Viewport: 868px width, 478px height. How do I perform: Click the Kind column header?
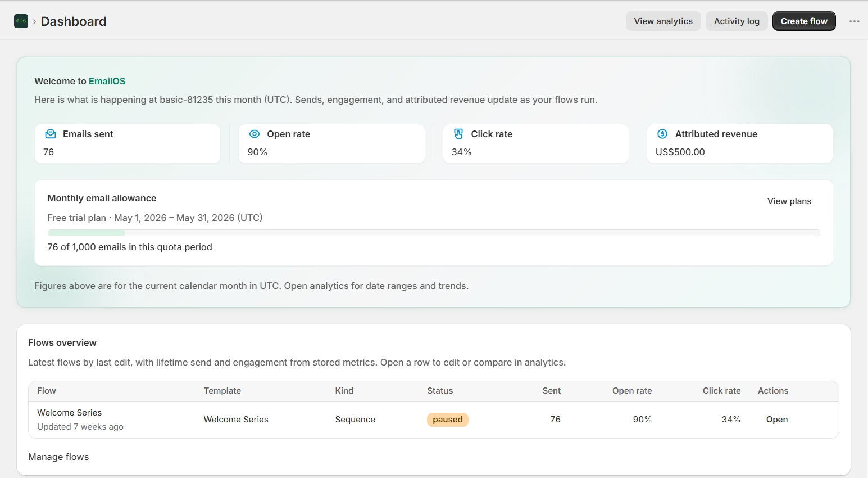click(344, 391)
